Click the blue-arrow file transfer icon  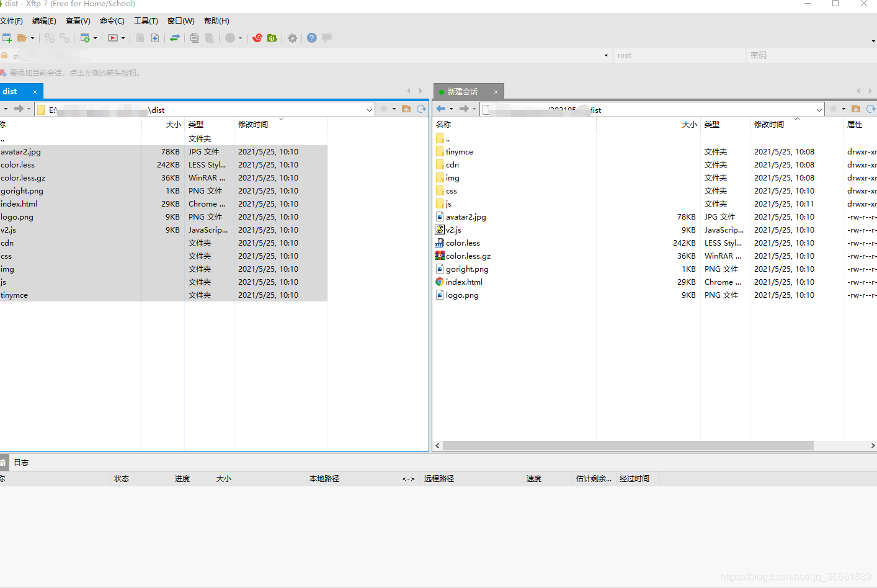tap(155, 38)
